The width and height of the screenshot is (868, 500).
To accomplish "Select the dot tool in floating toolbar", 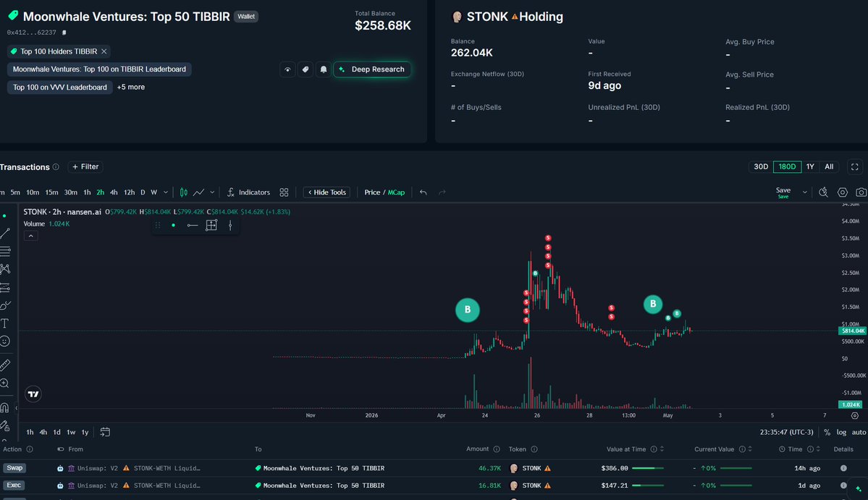I will point(173,225).
